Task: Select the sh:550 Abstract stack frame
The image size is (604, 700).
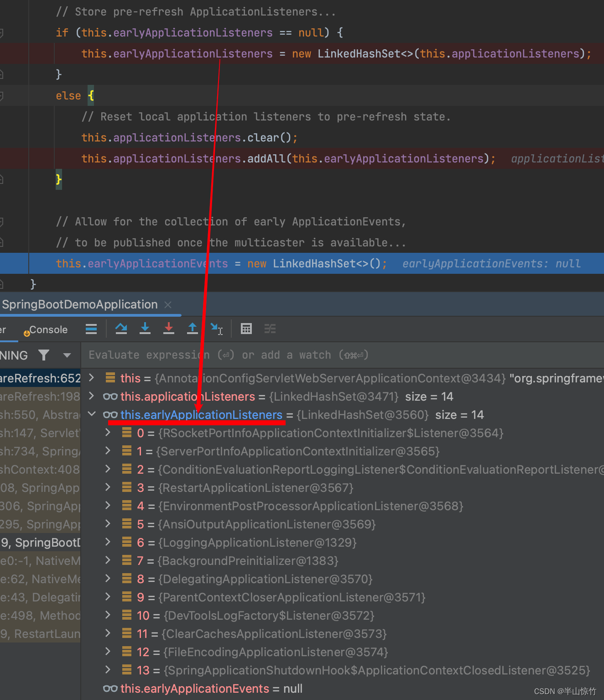Action: click(40, 415)
